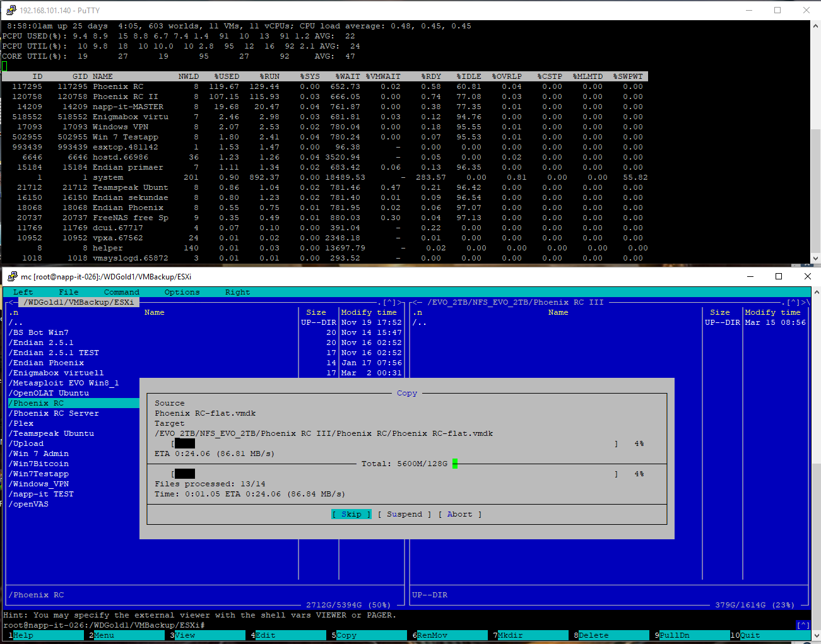Open the Left menu in Midnight Commander
Viewport: 821px width, 644px height.
click(x=23, y=292)
